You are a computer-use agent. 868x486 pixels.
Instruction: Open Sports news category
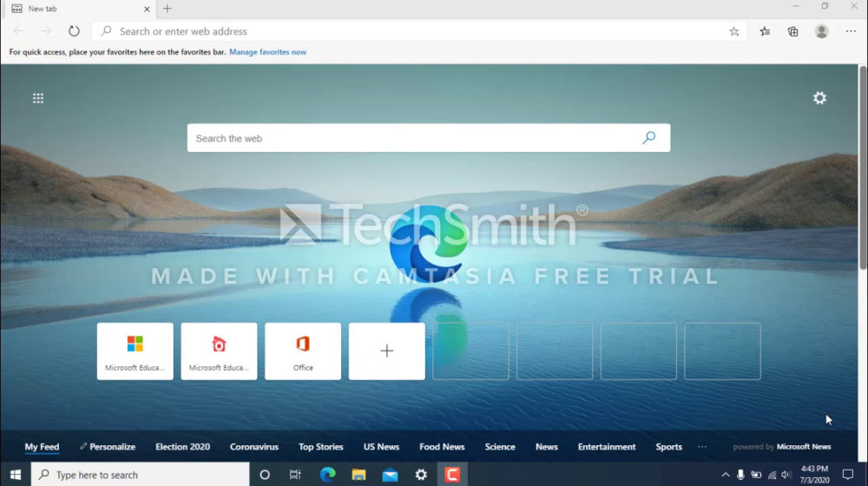tap(668, 447)
